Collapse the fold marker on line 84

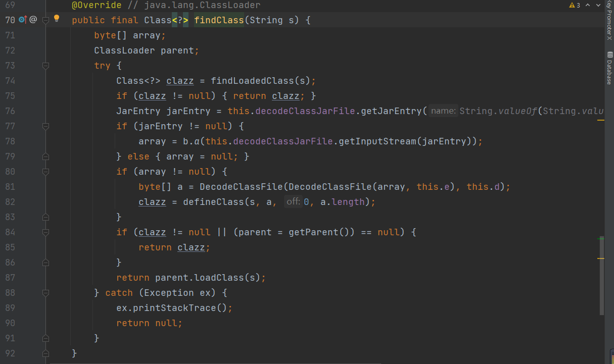45,232
